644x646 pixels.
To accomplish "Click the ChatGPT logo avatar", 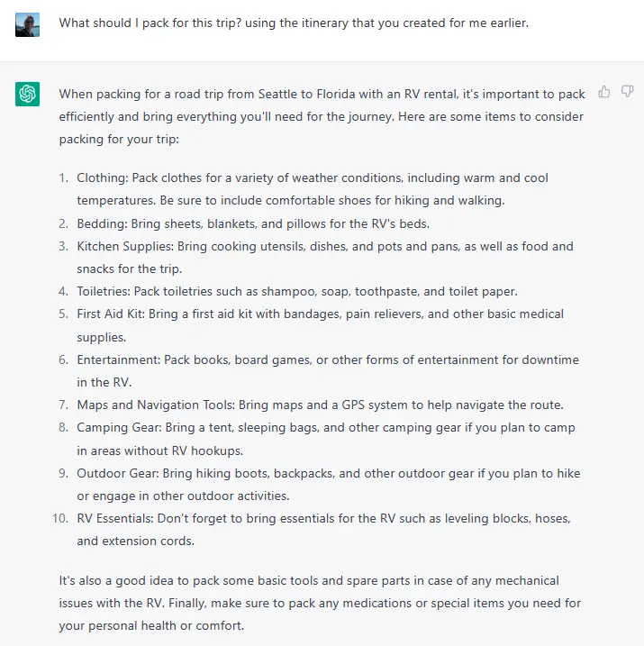I will click(x=28, y=94).
